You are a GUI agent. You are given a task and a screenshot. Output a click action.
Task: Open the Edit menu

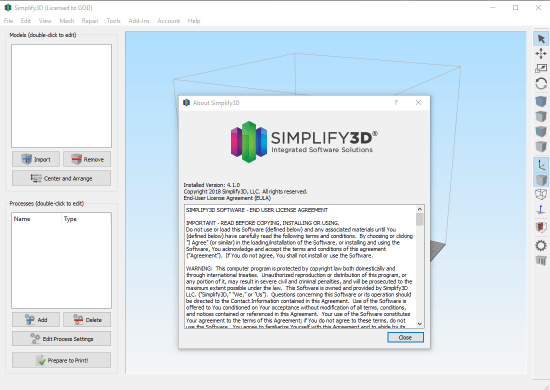(26, 21)
